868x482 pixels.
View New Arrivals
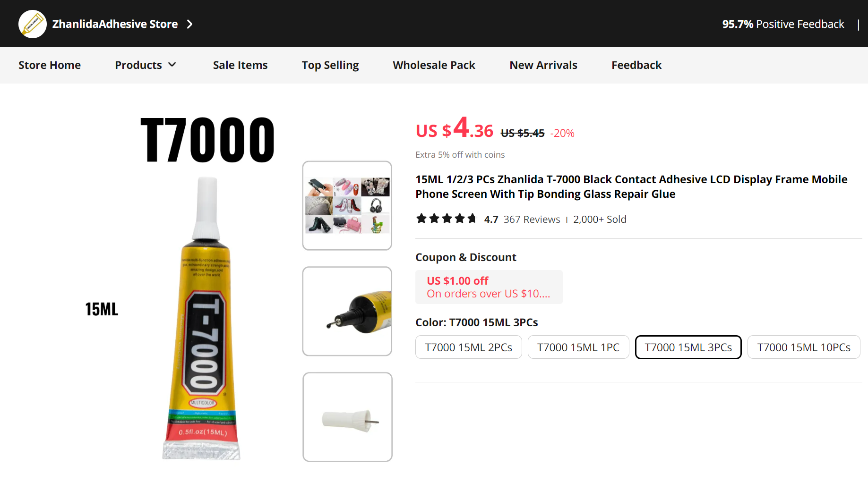click(543, 65)
